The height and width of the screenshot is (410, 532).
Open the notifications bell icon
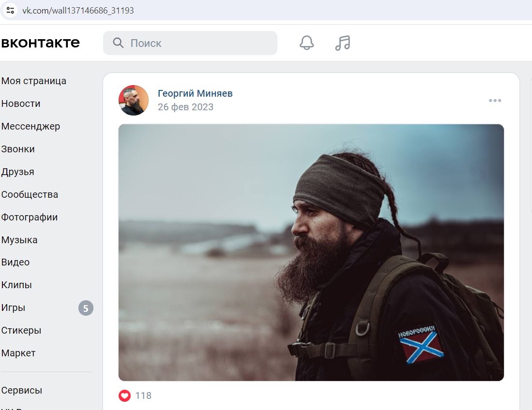(x=306, y=43)
